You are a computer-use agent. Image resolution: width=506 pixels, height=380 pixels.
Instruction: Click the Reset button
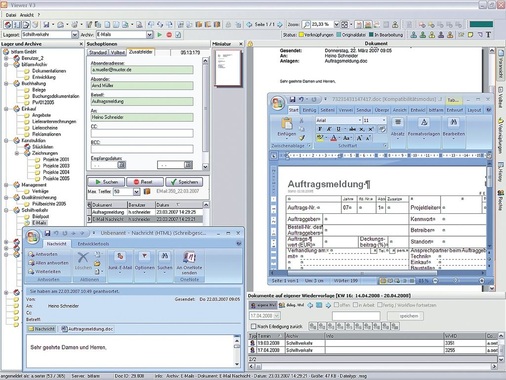(x=145, y=182)
